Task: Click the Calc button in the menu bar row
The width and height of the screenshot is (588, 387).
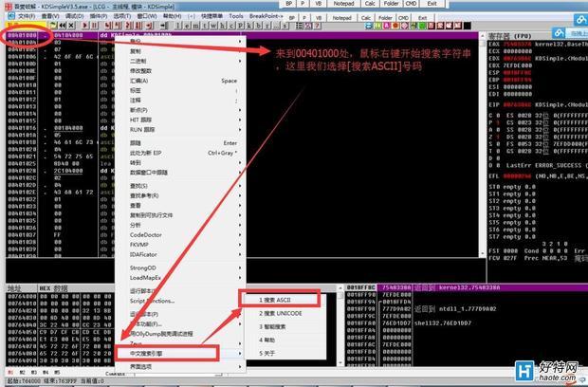Action: coord(366,18)
